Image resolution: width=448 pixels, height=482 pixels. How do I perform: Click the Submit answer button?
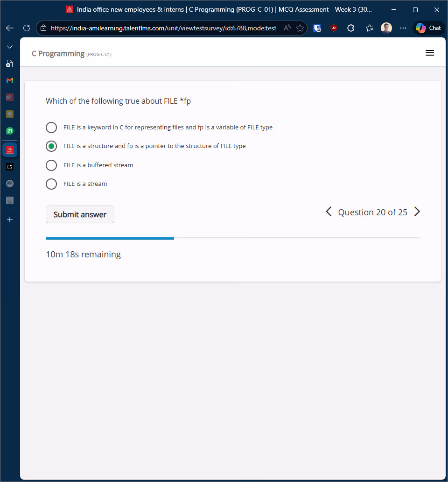coord(80,214)
